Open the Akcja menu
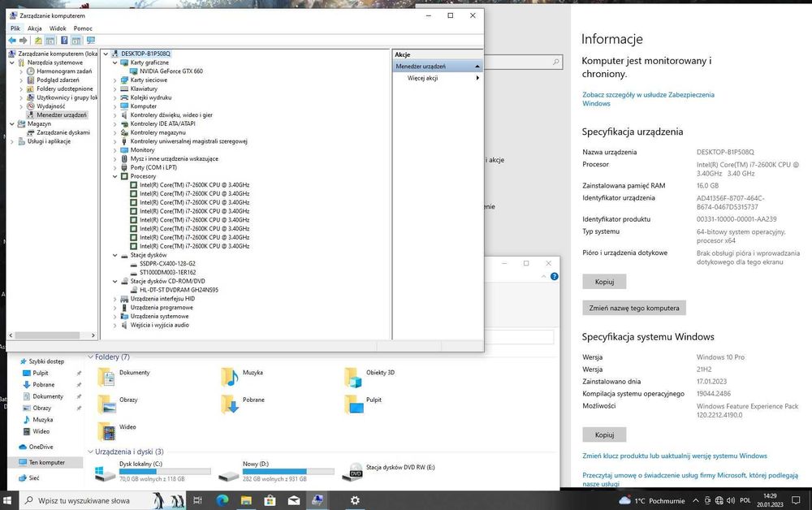 35,28
